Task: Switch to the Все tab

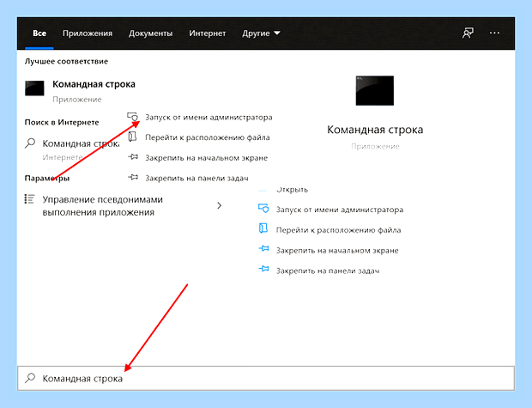Action: [x=39, y=33]
